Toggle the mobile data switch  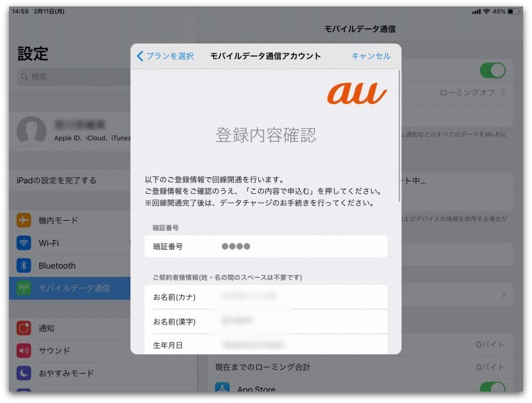pyautogui.click(x=492, y=71)
